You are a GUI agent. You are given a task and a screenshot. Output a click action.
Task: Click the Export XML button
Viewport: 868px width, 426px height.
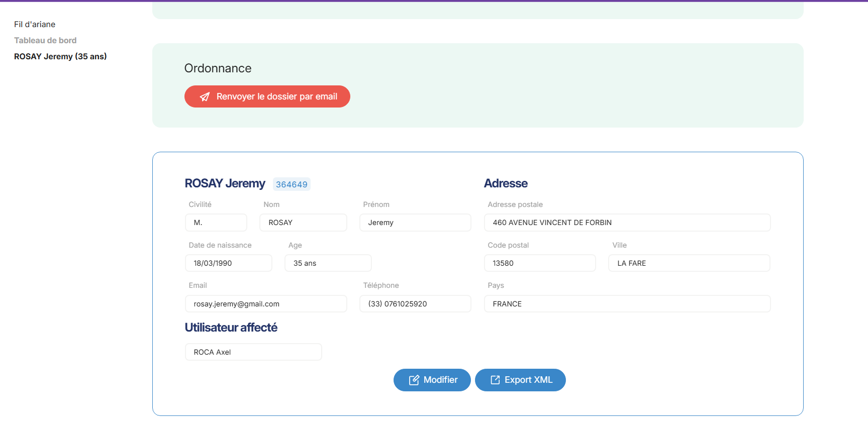(520, 380)
